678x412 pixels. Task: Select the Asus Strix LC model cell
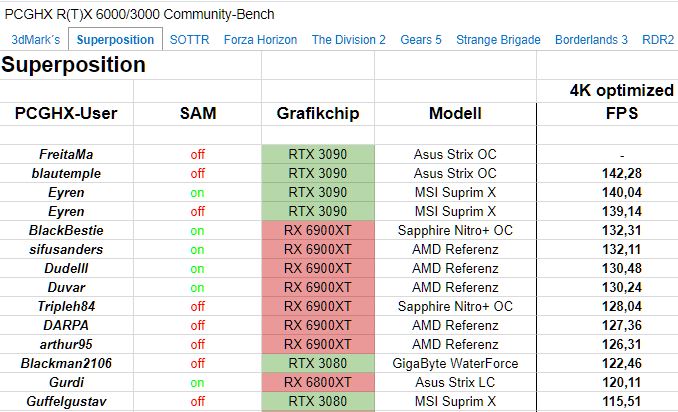(455, 383)
